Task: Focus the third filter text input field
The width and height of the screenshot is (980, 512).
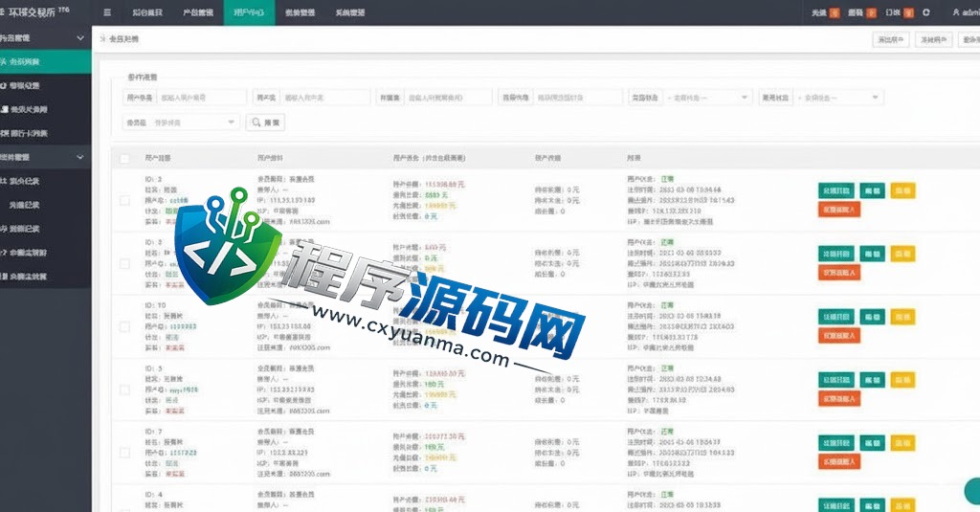Action: [x=449, y=98]
